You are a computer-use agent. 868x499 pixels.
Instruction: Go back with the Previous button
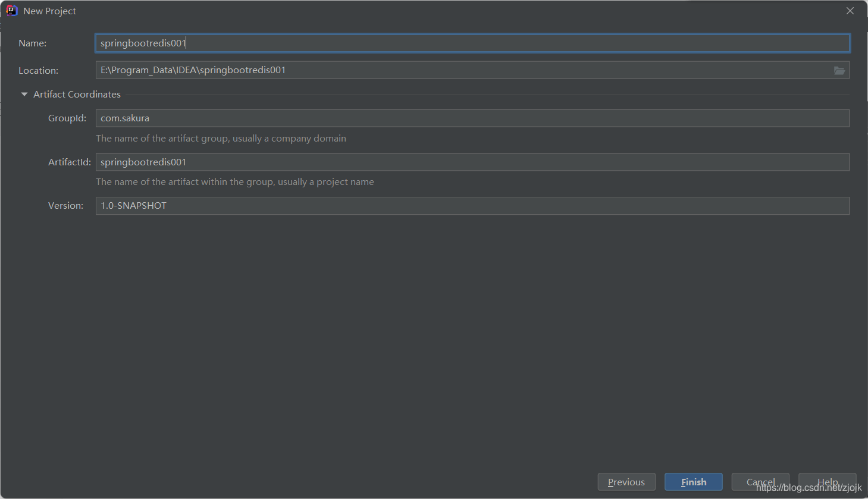626,482
